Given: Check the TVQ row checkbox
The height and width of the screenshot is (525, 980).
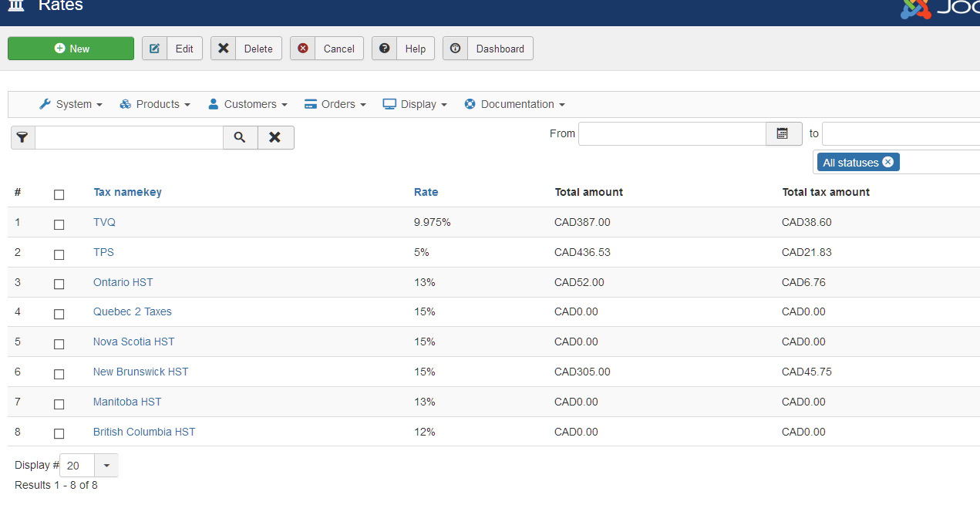Looking at the screenshot, I should pyautogui.click(x=59, y=224).
